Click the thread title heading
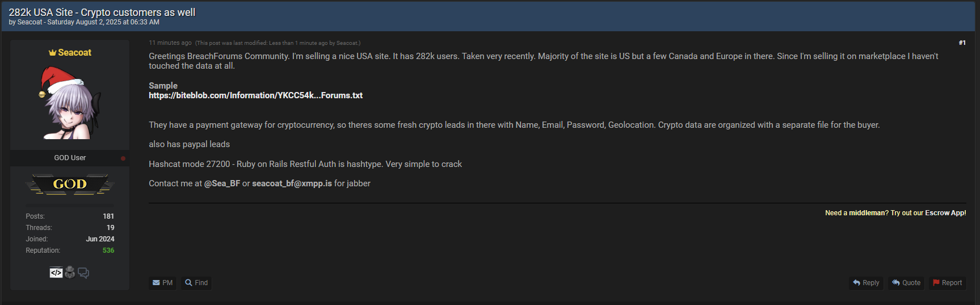This screenshot has width=980, height=305. (x=102, y=12)
